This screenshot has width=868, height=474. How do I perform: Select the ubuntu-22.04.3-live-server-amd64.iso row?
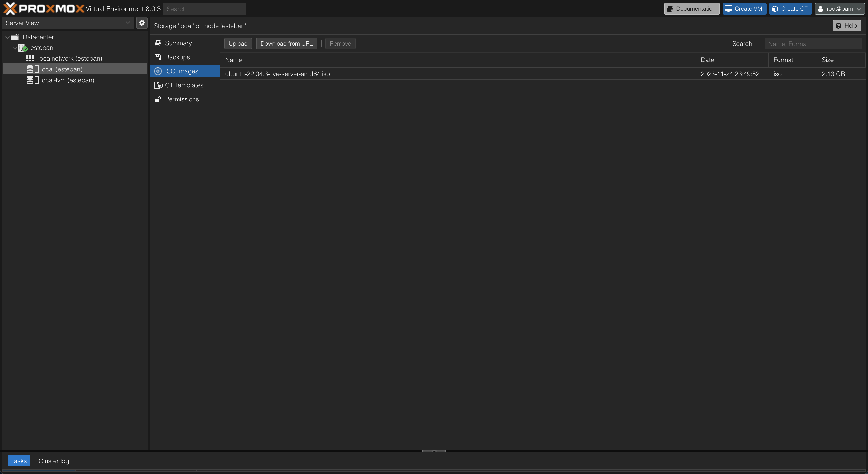pos(542,74)
